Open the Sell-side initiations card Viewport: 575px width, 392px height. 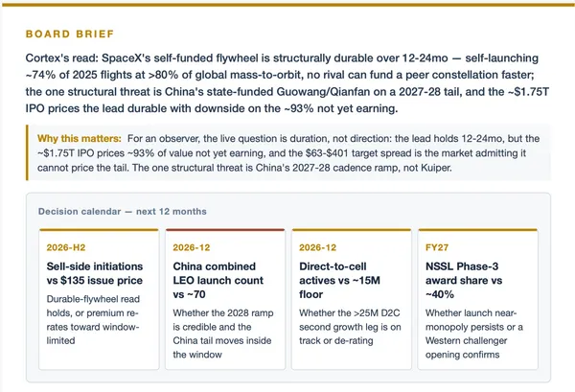[x=99, y=299]
